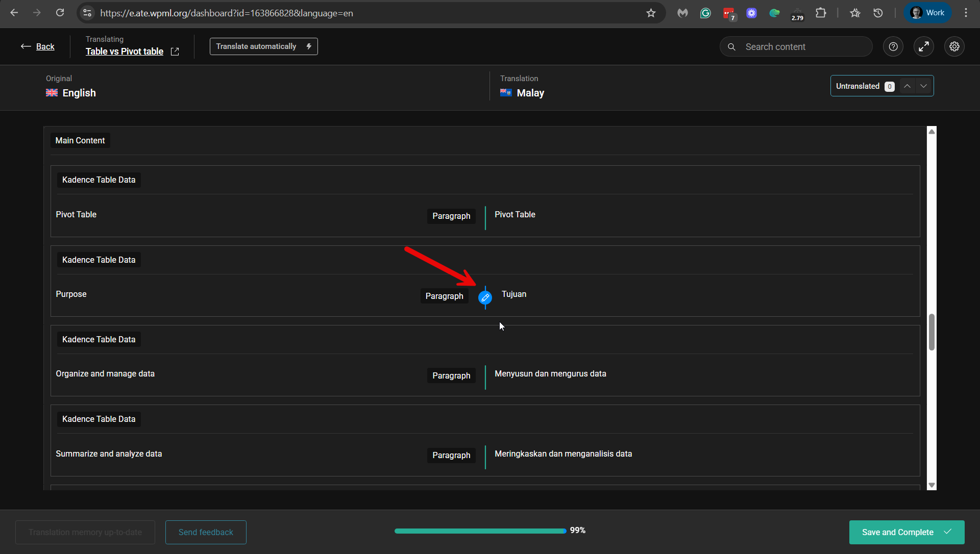Viewport: 980px width, 554px height.
Task: Click Save and Complete button
Action: pyautogui.click(x=906, y=532)
